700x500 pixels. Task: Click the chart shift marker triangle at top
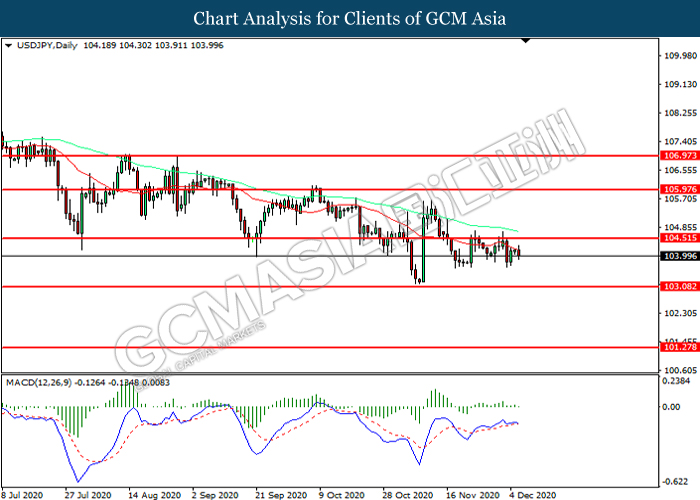[x=526, y=41]
